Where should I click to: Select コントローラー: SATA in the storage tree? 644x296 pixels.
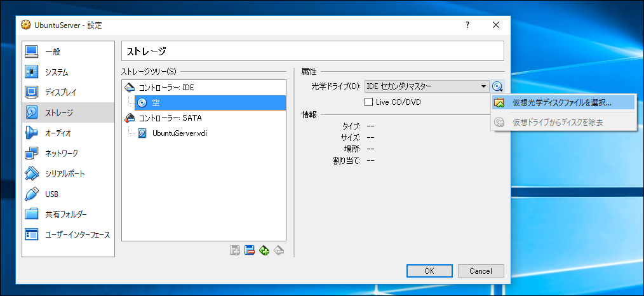click(x=170, y=118)
